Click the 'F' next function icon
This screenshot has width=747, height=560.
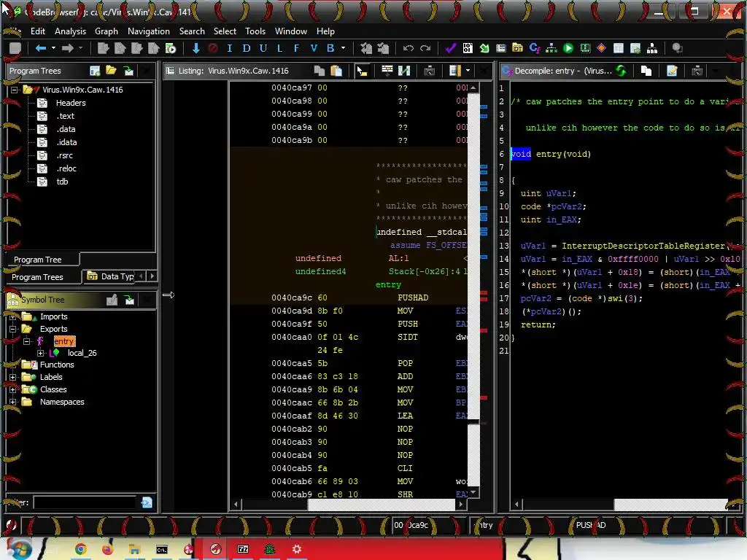click(296, 48)
